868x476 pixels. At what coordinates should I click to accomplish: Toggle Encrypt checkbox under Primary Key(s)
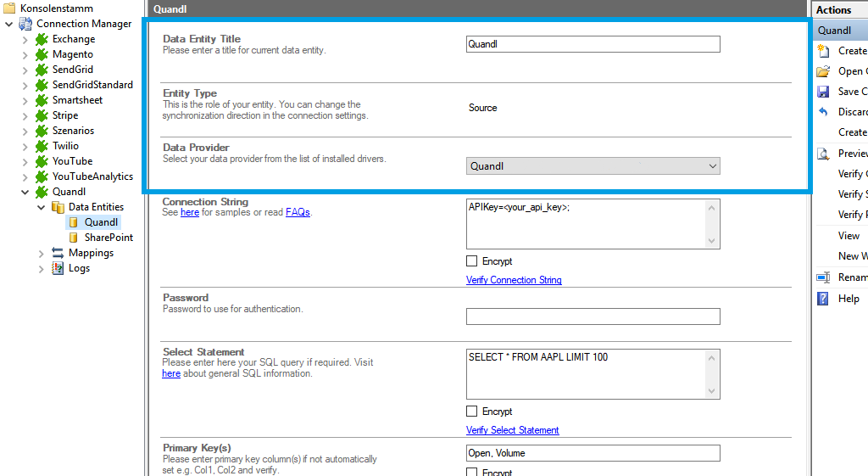(x=472, y=472)
